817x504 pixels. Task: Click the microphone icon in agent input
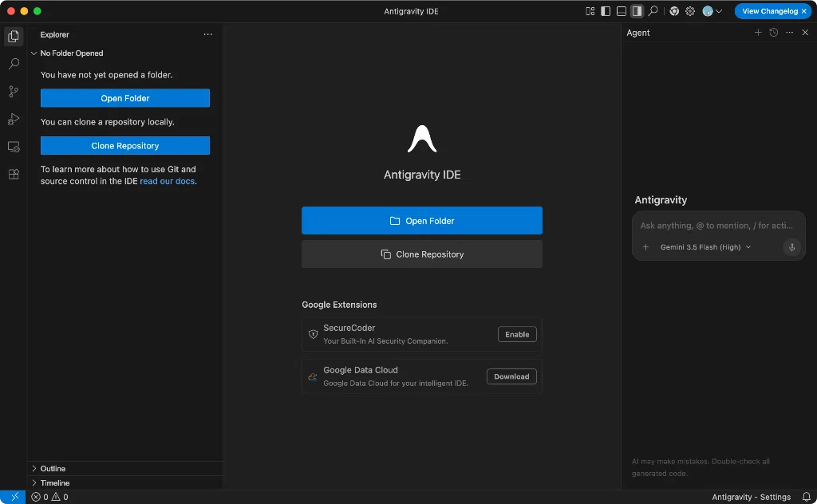click(x=791, y=247)
